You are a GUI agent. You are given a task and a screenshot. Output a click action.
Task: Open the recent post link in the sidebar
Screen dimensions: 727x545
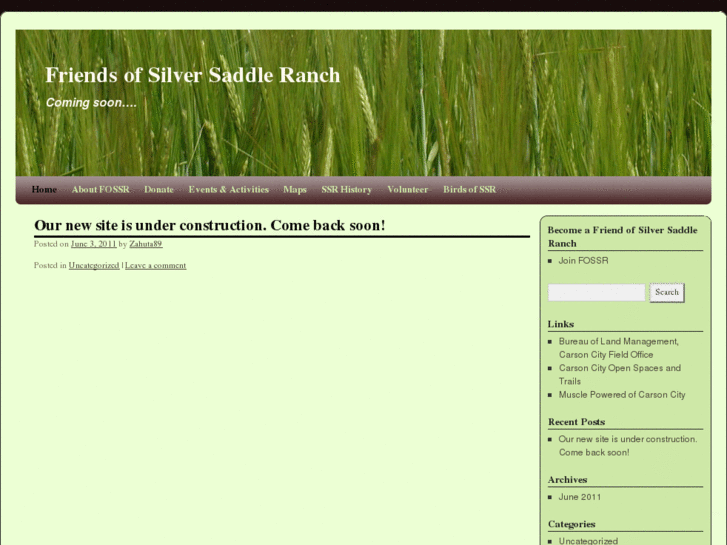[x=628, y=446]
